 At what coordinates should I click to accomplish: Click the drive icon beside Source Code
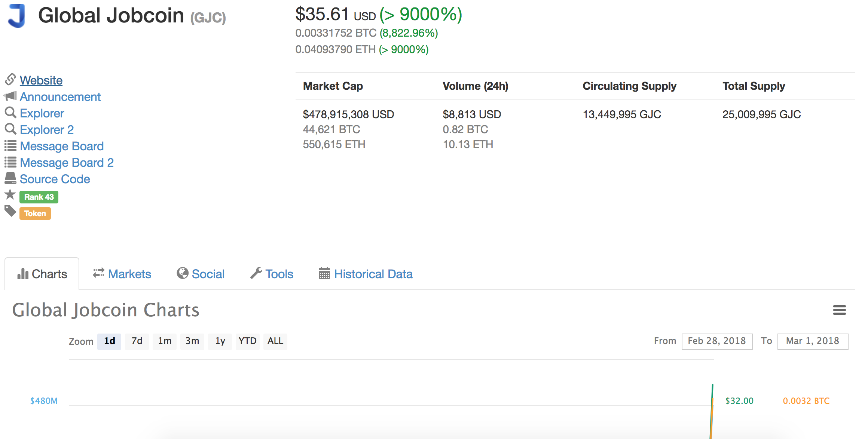(10, 178)
